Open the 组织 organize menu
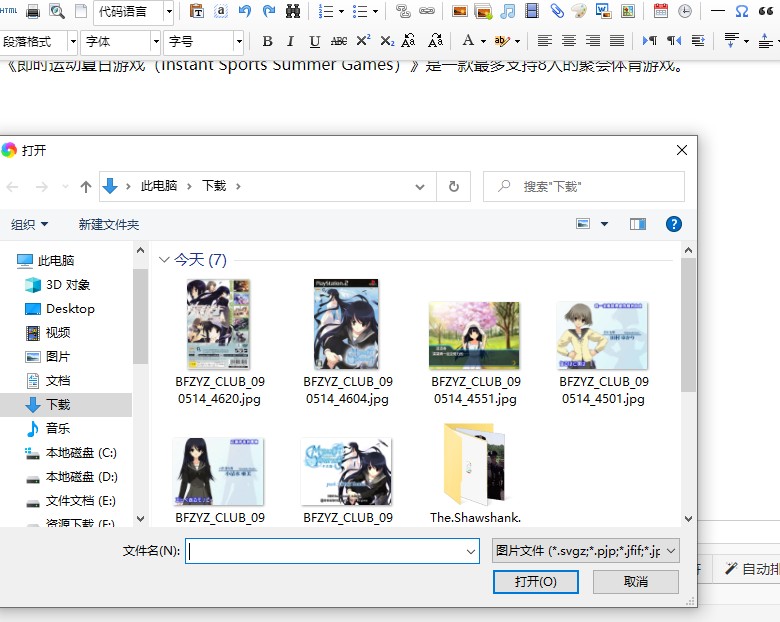This screenshot has height=622, width=780. pyautogui.click(x=29, y=224)
